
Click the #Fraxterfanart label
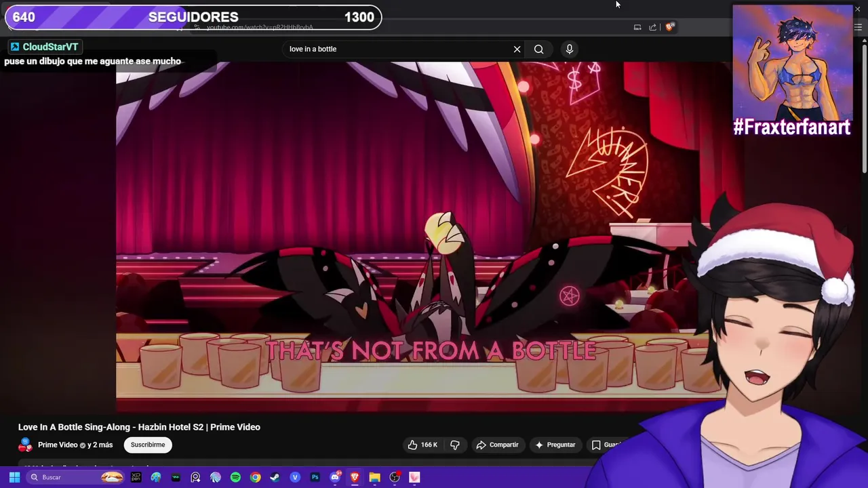[791, 127]
